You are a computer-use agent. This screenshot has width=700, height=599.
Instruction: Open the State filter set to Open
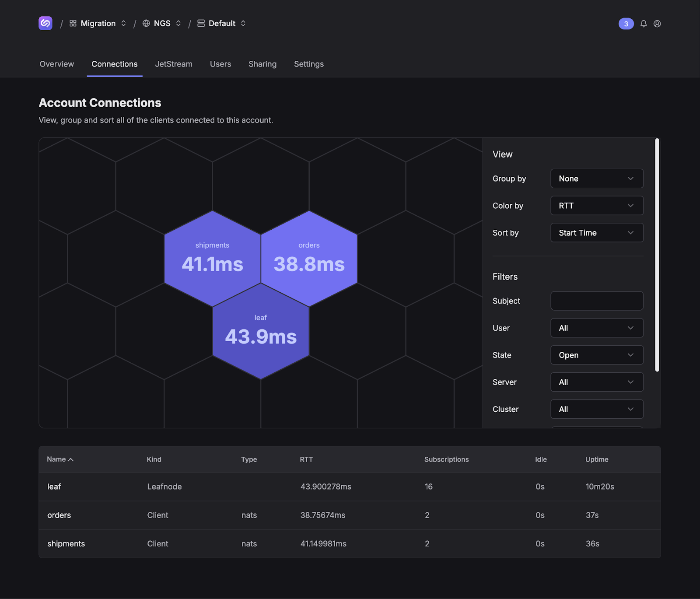596,355
